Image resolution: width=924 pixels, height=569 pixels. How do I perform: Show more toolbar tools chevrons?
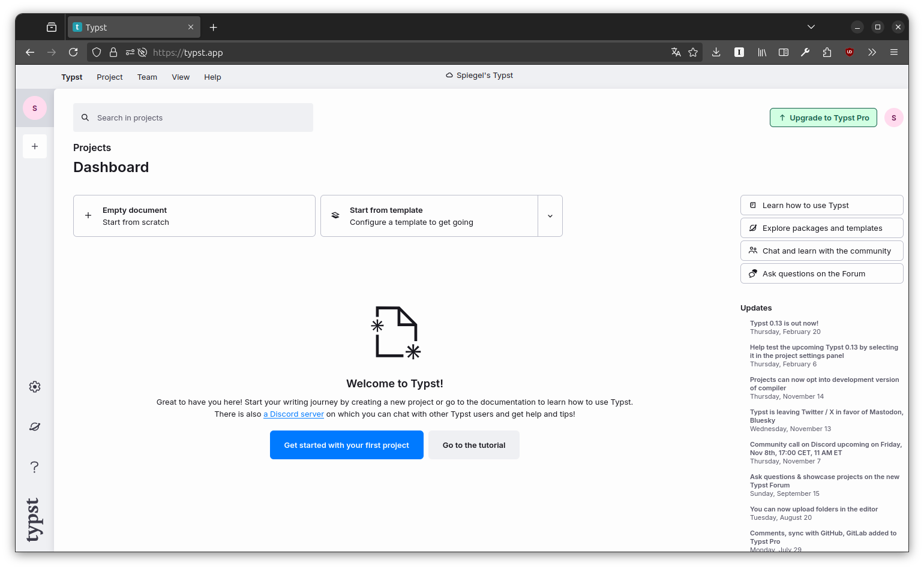872,52
